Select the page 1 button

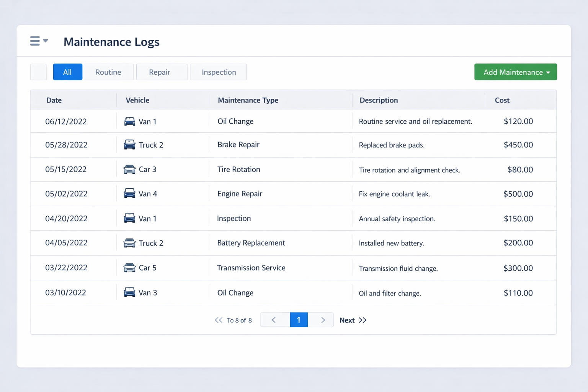pyautogui.click(x=299, y=320)
